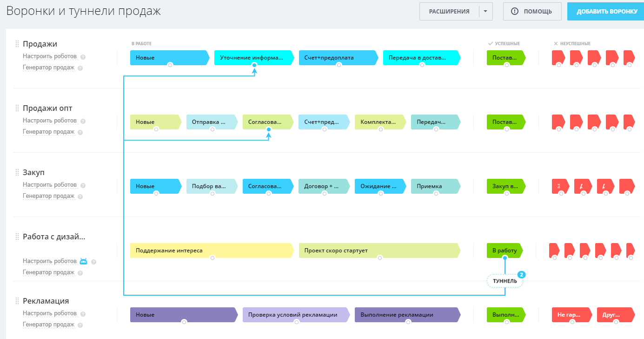Screen dimensions: 644x339
Task: Open Генератор продаж link under Закуп
Action: coord(48,196)
